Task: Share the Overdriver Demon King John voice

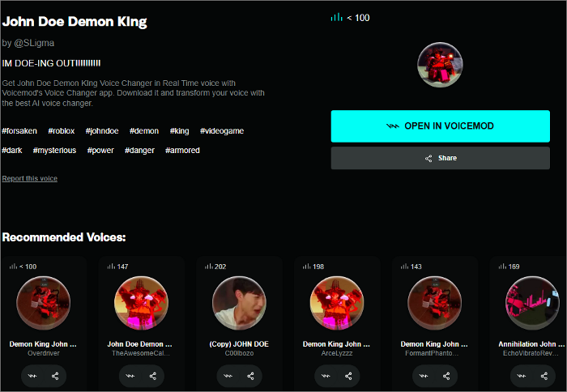Action: [x=55, y=376]
